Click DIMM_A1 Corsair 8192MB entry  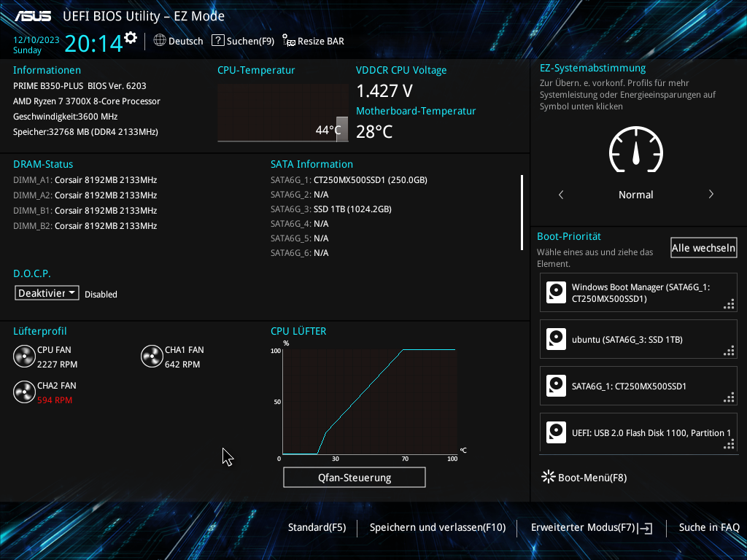pyautogui.click(x=85, y=180)
